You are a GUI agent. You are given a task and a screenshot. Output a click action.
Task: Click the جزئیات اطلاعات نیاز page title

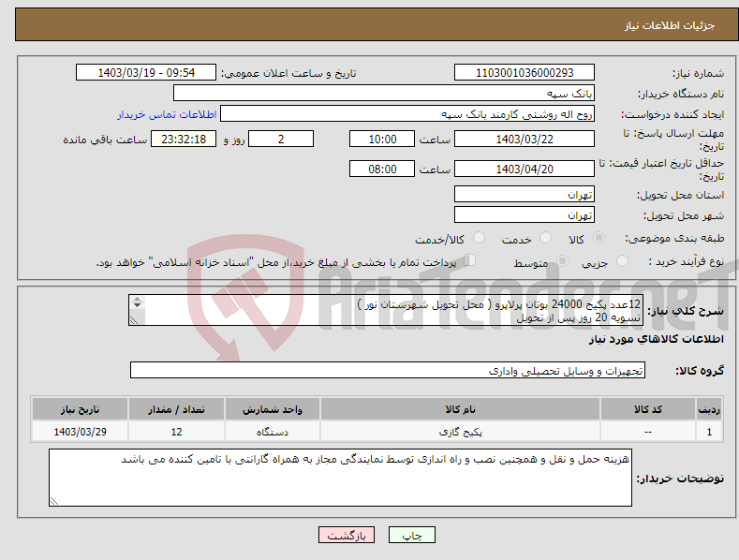(670, 25)
